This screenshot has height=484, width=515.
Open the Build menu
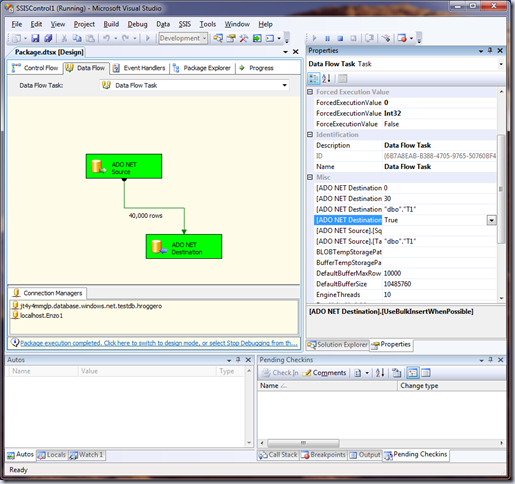point(111,24)
